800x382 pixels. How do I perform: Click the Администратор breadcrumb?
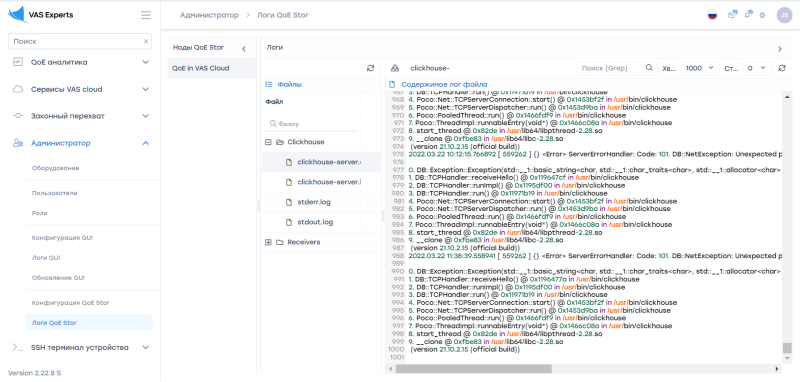209,15
